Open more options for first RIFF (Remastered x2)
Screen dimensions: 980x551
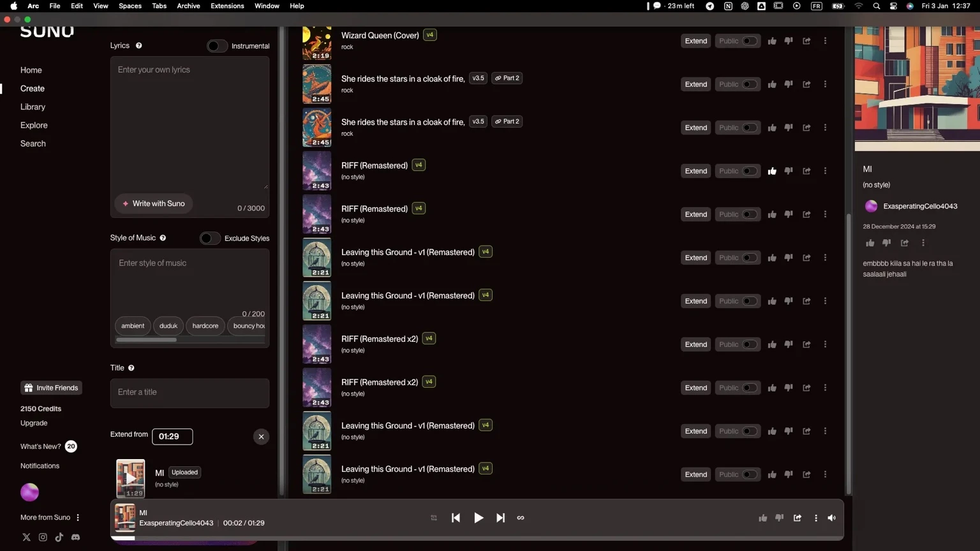pyautogui.click(x=825, y=344)
